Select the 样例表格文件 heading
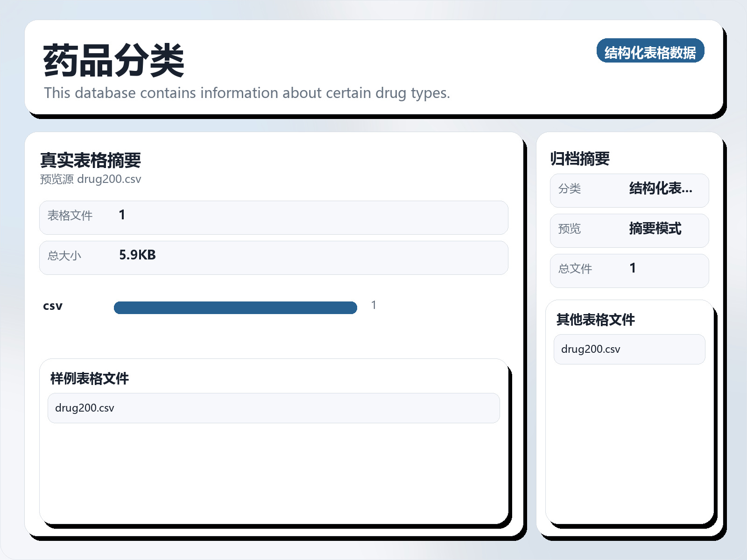 89,378
